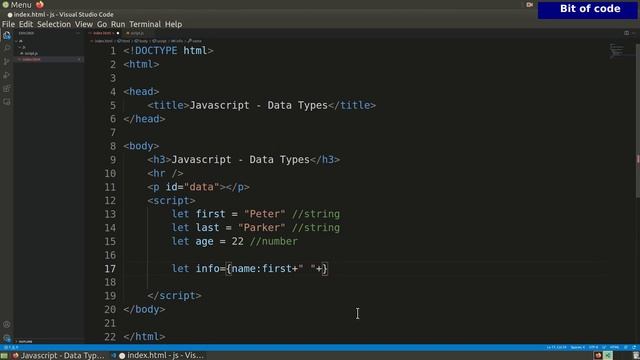Switch to index.html VS Code taskbar window
This screenshot has width=640, height=360.
(x=157, y=356)
